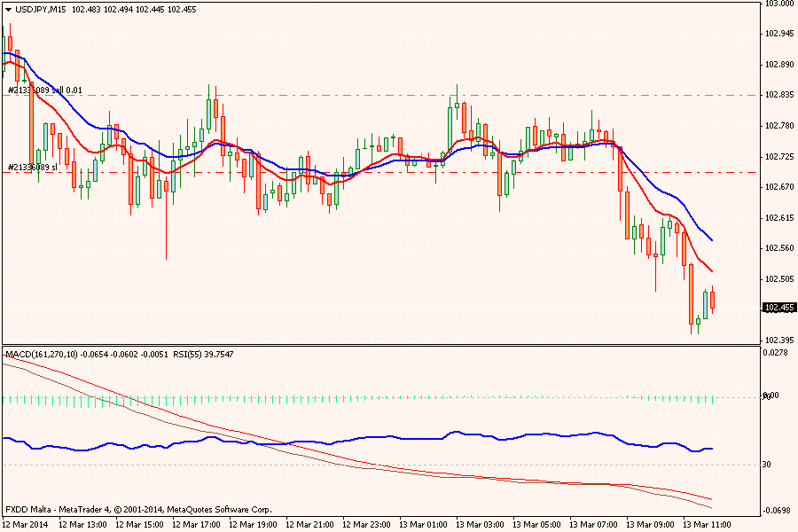
Task: Click the current price tag 102.455
Action: (778, 308)
